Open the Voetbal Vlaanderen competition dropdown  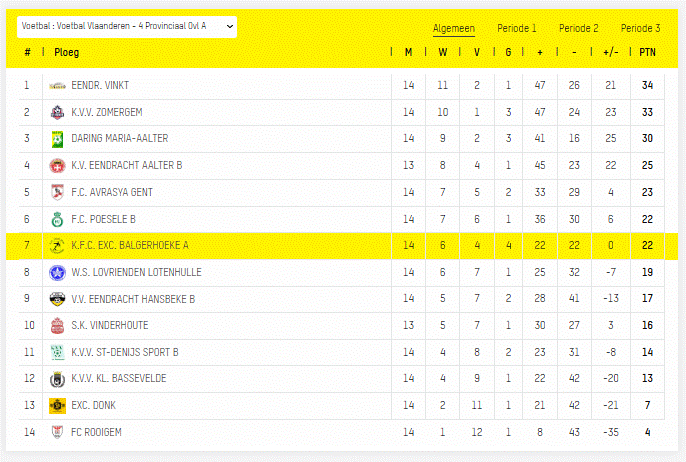click(x=127, y=26)
